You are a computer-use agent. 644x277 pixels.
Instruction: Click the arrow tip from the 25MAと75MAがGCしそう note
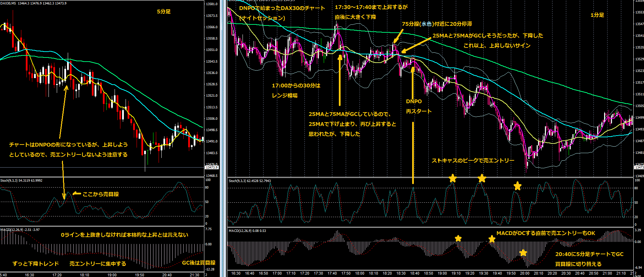pyautogui.click(x=403, y=52)
